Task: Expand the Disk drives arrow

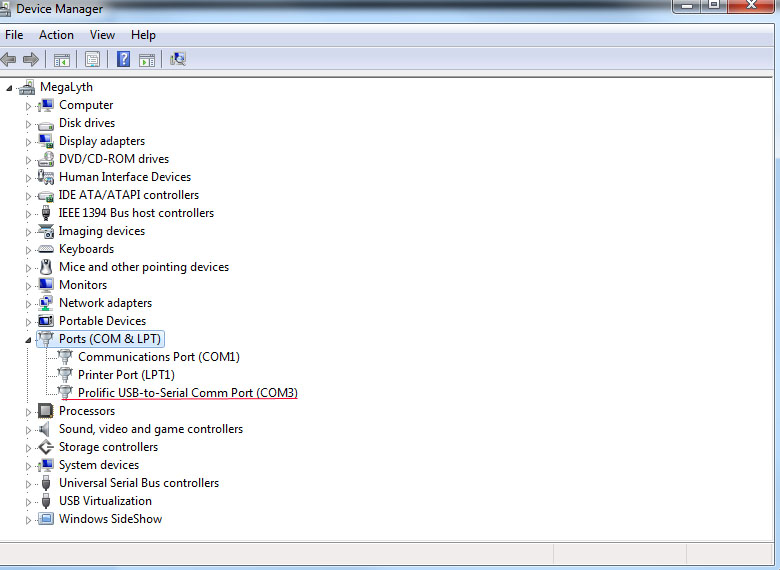Action: point(28,124)
